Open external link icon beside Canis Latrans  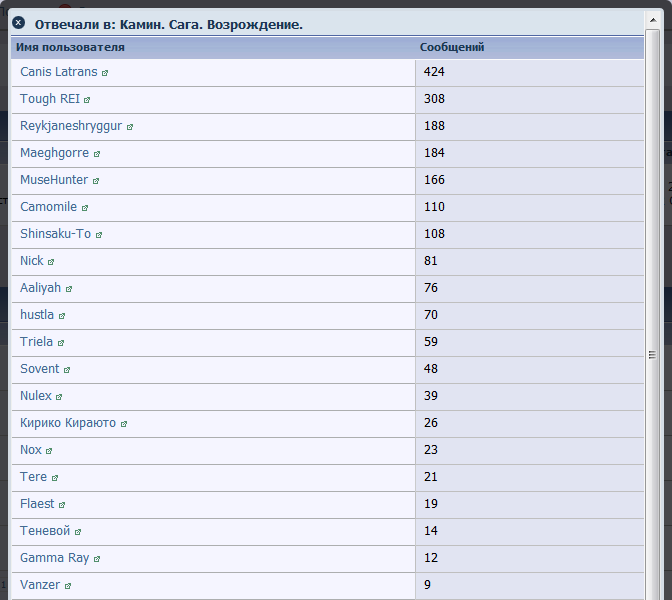point(105,73)
